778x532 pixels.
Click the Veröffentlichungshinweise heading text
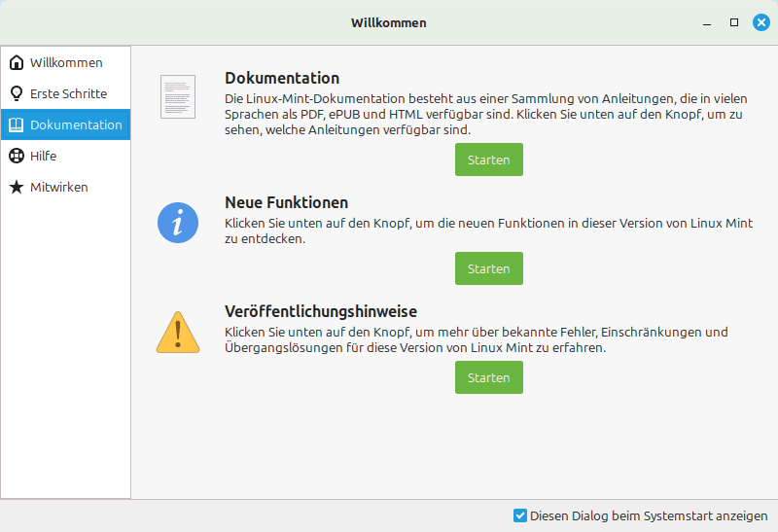[321, 311]
